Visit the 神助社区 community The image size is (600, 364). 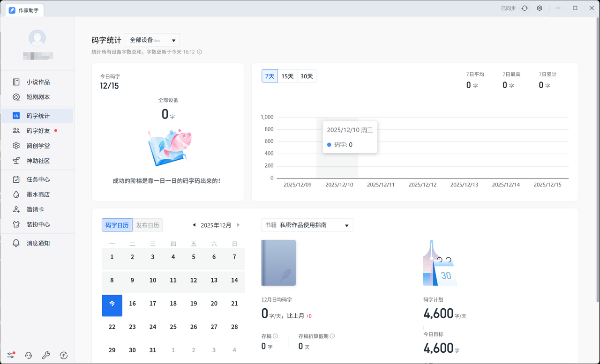[37, 160]
